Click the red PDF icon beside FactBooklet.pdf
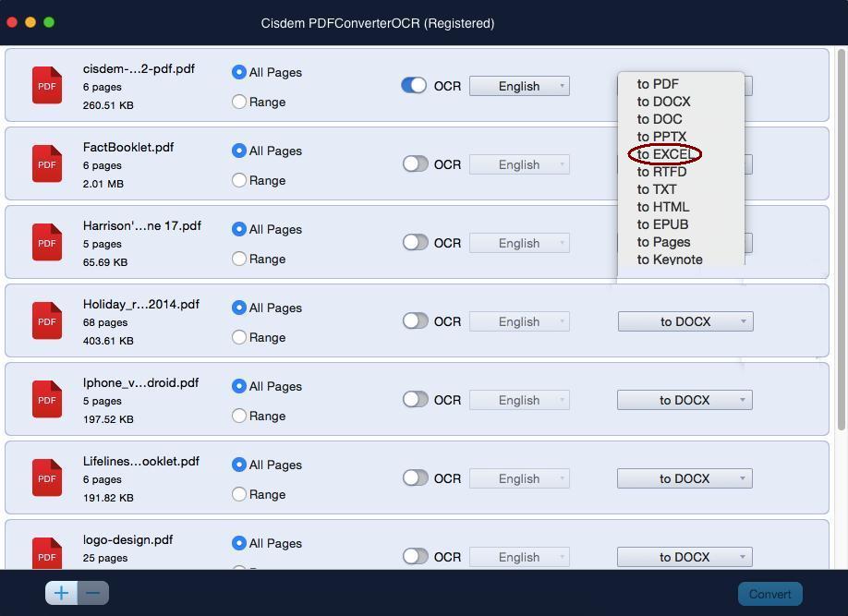The width and height of the screenshot is (848, 616). 46,163
